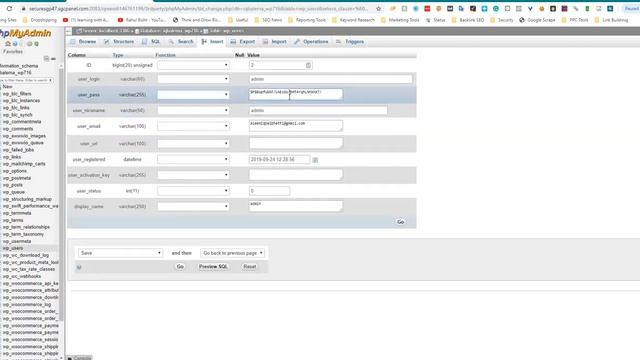Viewport: 640px width, 360px height.
Task: Open function dropdown for user_url row
Action: (193, 144)
